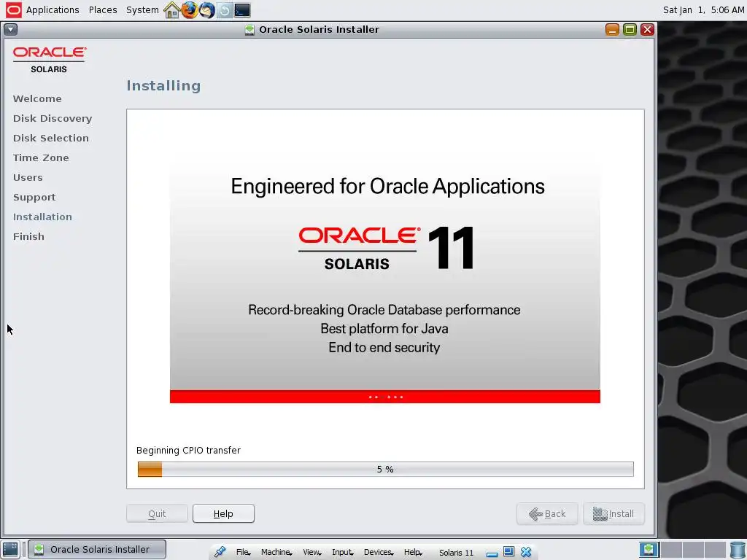Click the Installing heading
Image resolution: width=747 pixels, height=560 pixels.
163,86
